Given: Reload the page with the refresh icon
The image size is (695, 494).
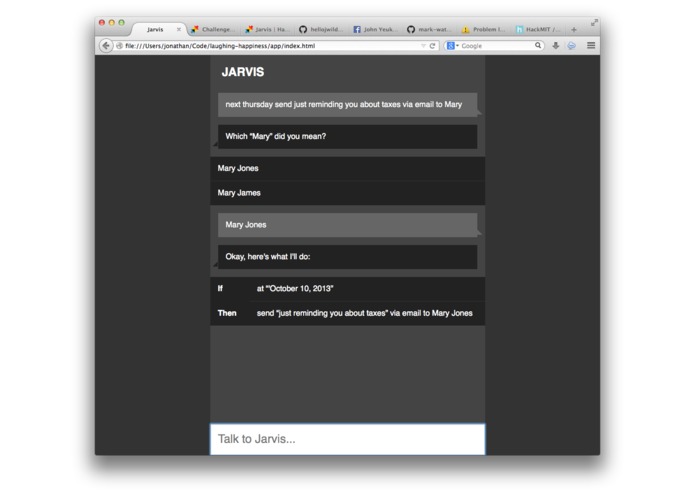Looking at the screenshot, I should (x=433, y=46).
